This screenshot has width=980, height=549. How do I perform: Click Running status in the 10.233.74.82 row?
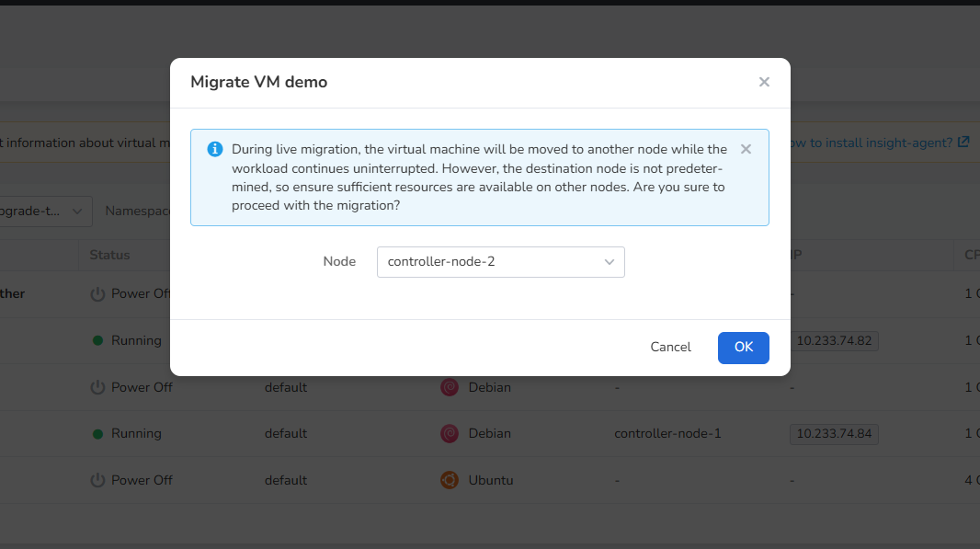[x=135, y=340]
